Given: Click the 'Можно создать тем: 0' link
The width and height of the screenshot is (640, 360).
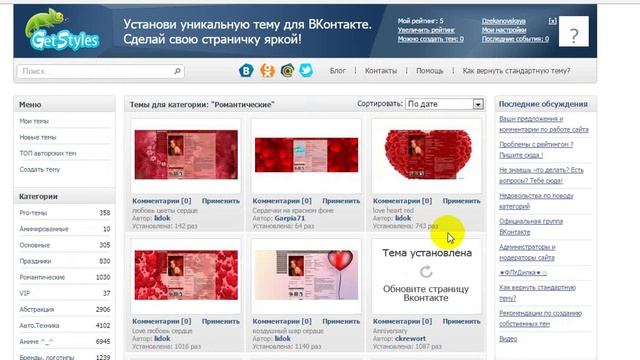Looking at the screenshot, I should click(x=431, y=39).
